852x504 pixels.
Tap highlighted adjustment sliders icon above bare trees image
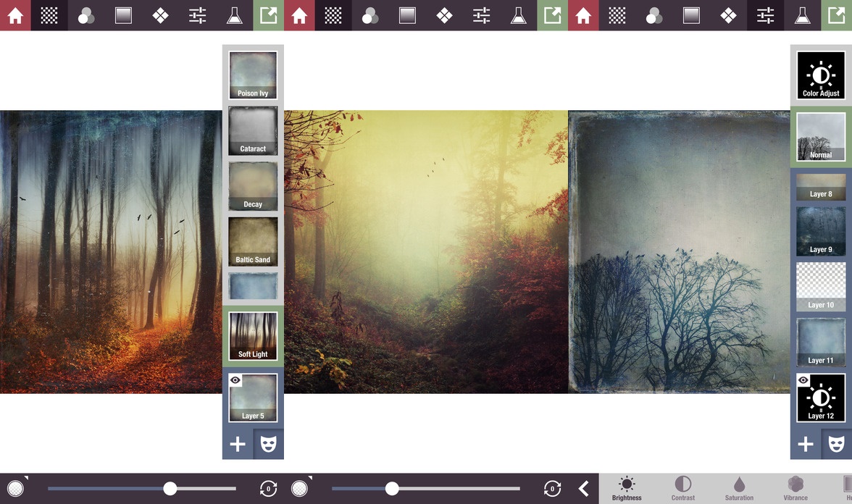point(765,15)
